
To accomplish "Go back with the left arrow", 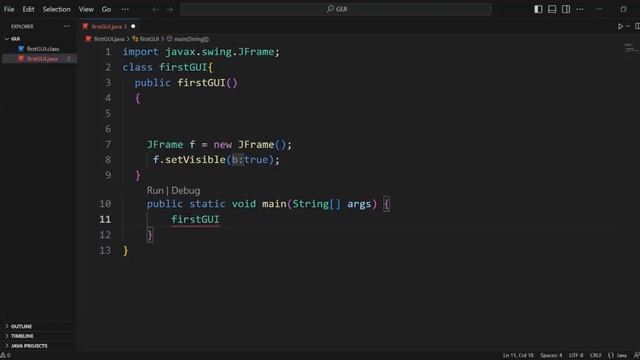I will click(155, 9).
